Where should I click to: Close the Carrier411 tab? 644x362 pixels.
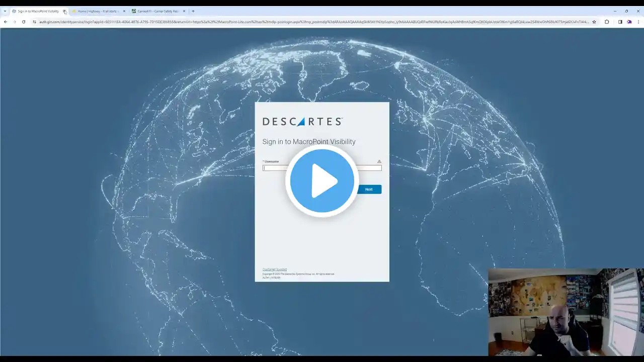pos(184,11)
